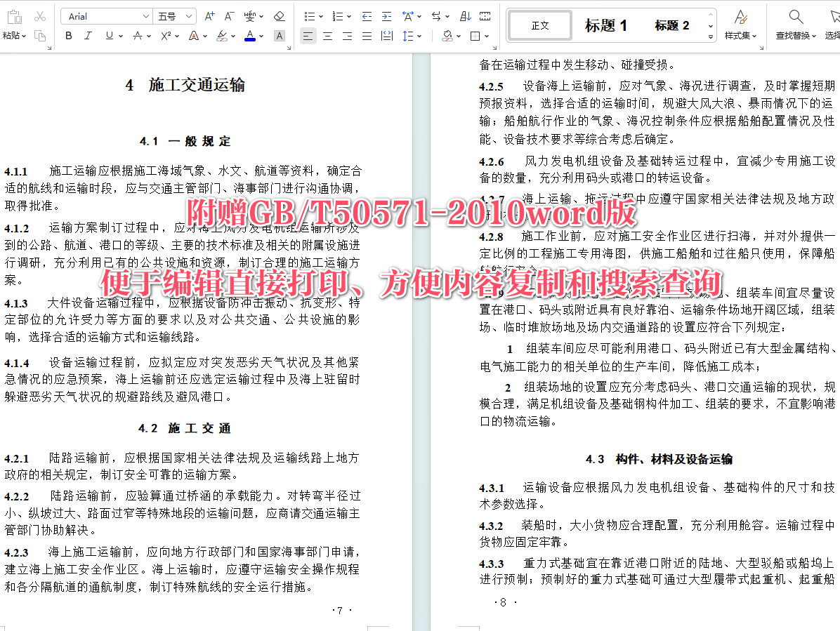
Task: Open the 样式集 styles menu
Action: pyautogui.click(x=740, y=25)
